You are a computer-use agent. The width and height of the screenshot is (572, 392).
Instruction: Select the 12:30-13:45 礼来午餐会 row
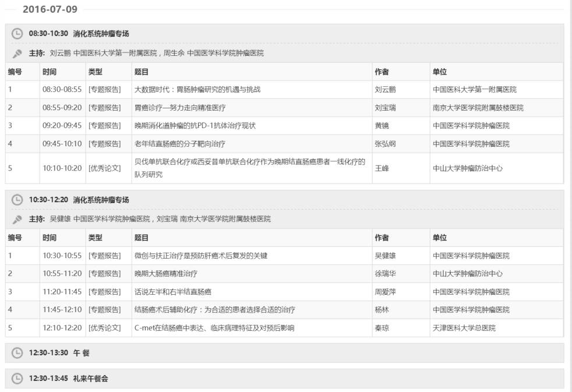pyautogui.click(x=284, y=379)
